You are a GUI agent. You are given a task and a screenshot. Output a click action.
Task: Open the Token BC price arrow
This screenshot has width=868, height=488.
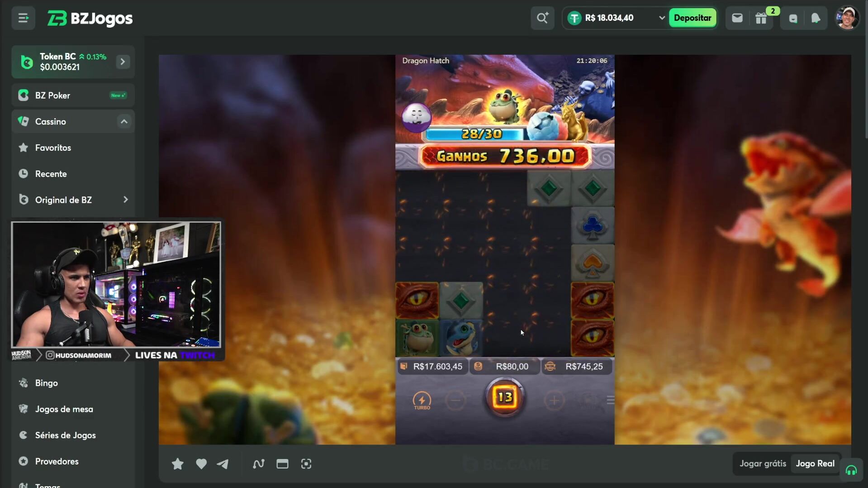(123, 62)
